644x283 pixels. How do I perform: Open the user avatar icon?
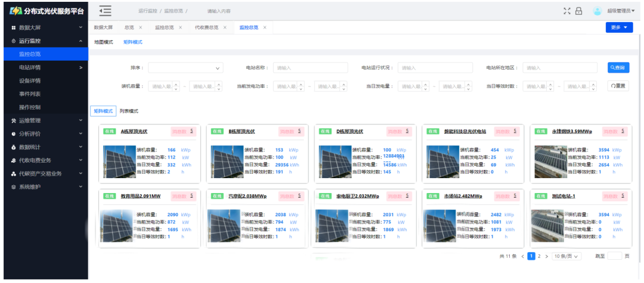597,11
